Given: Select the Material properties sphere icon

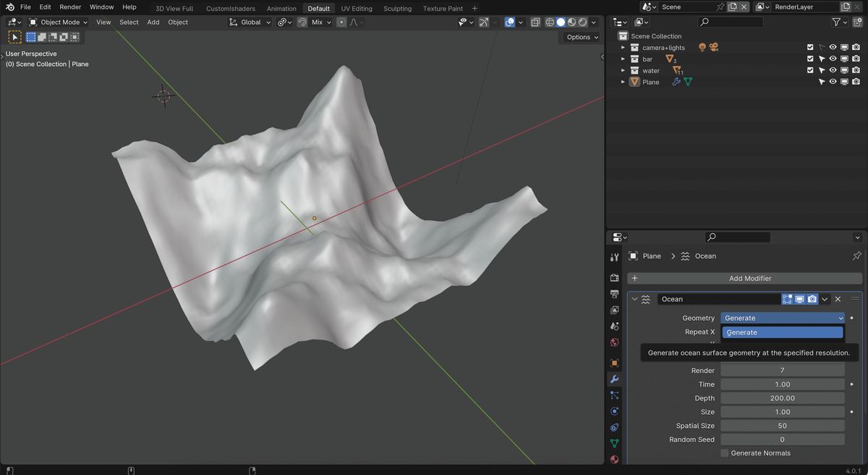Looking at the screenshot, I should 614,459.
